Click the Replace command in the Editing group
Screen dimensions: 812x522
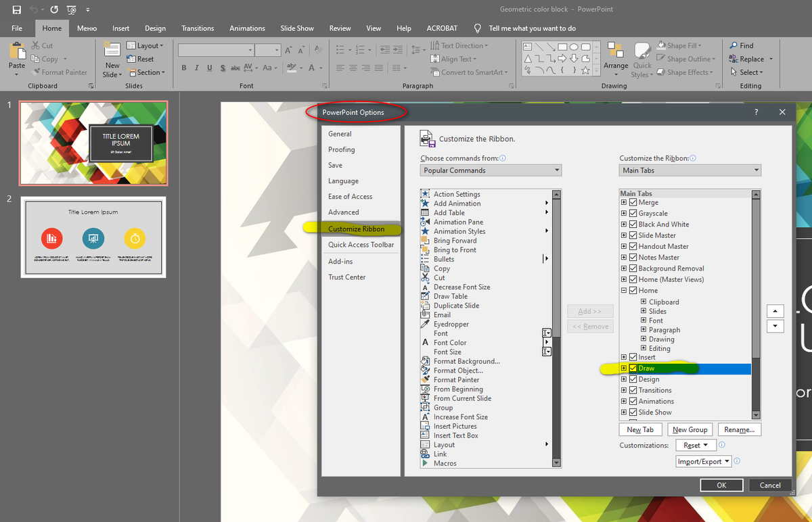coord(751,59)
